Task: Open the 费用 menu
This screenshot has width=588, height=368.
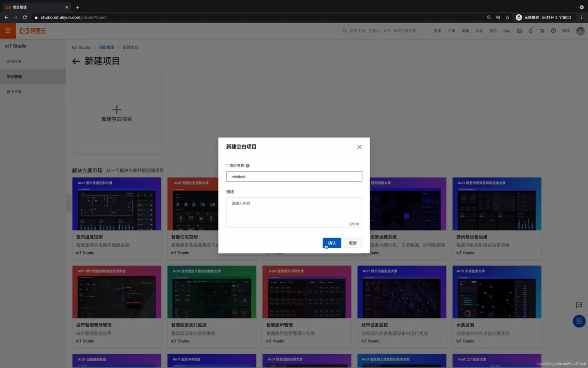Action: [x=438, y=31]
